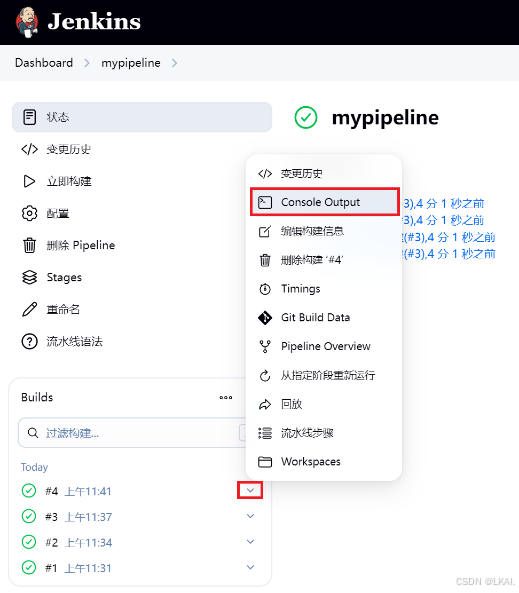Expand build #3 dropdown chevron
This screenshot has height=593, width=519.
tap(250, 516)
